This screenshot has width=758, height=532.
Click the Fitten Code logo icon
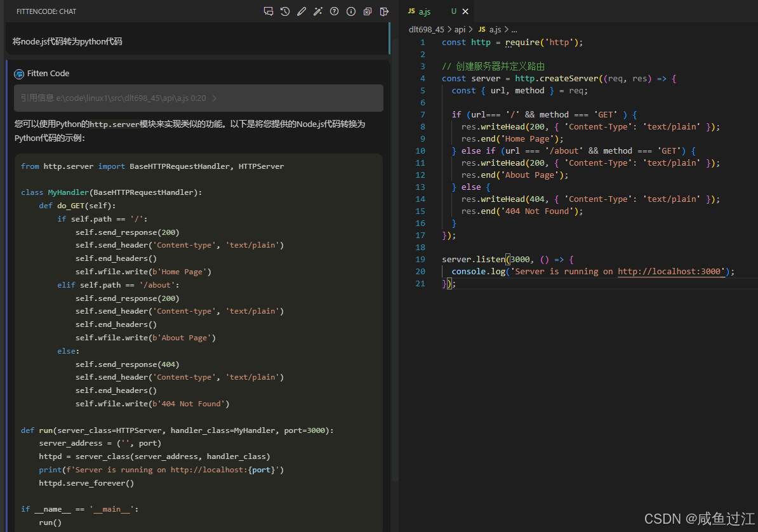tap(19, 74)
